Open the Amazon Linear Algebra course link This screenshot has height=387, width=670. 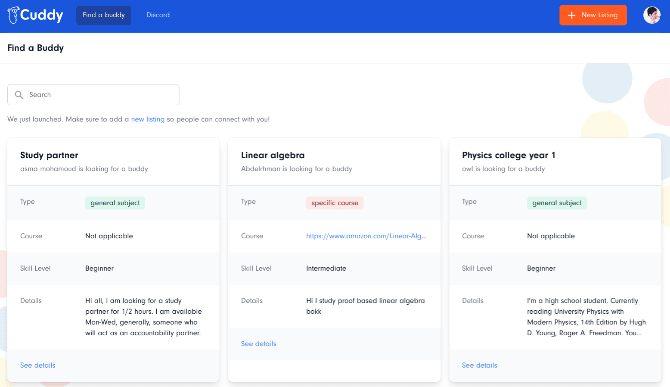tap(366, 236)
